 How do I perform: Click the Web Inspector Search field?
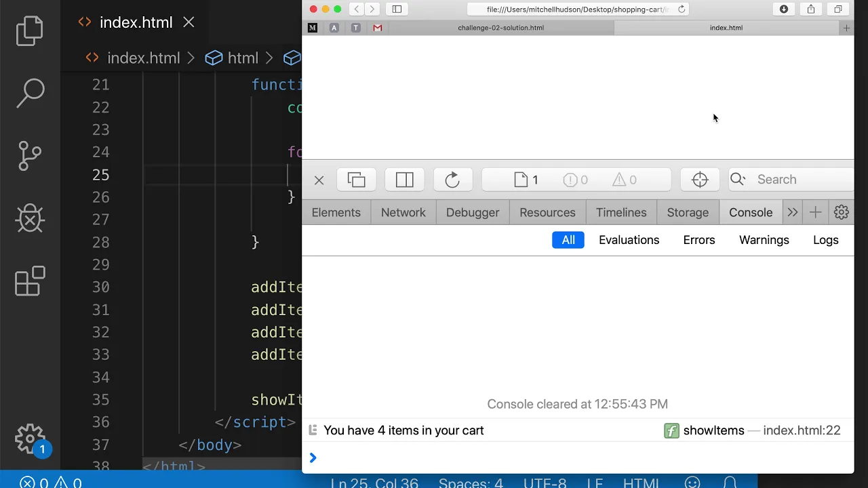pos(791,180)
